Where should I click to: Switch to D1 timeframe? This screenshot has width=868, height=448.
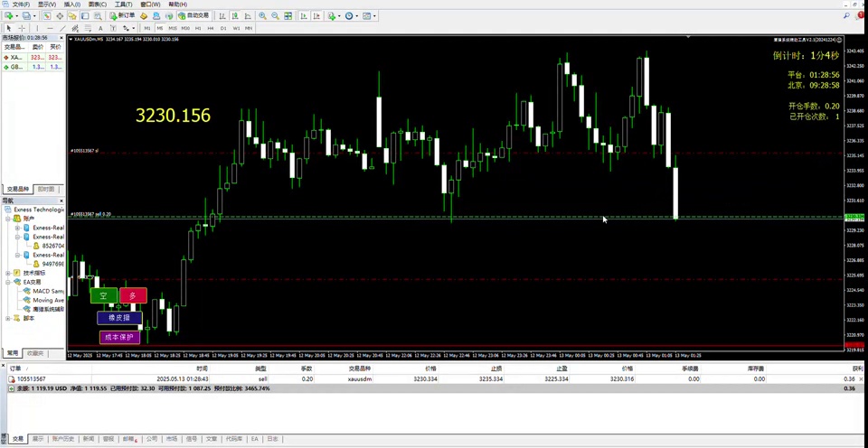point(223,28)
